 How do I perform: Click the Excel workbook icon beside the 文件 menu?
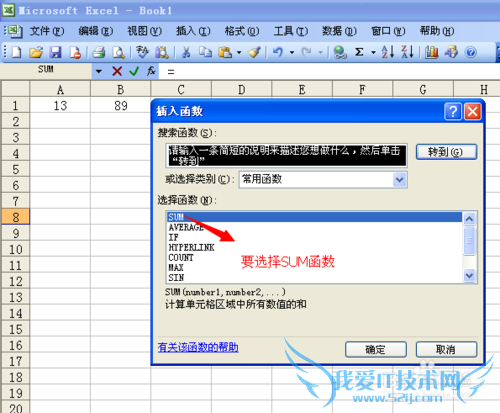15,31
